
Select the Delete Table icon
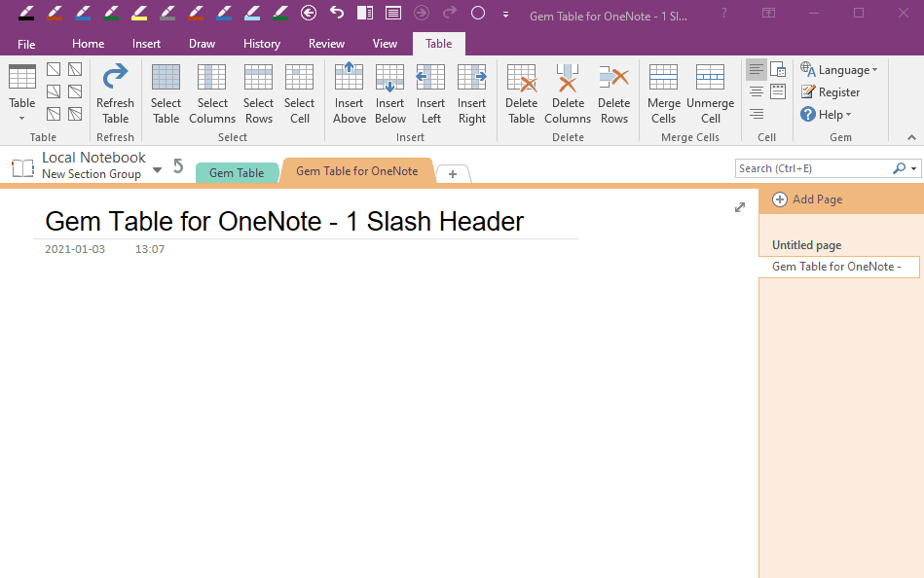click(521, 92)
